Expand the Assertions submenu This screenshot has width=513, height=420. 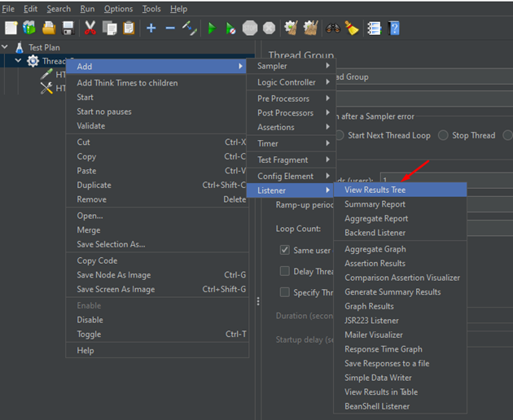tap(290, 127)
